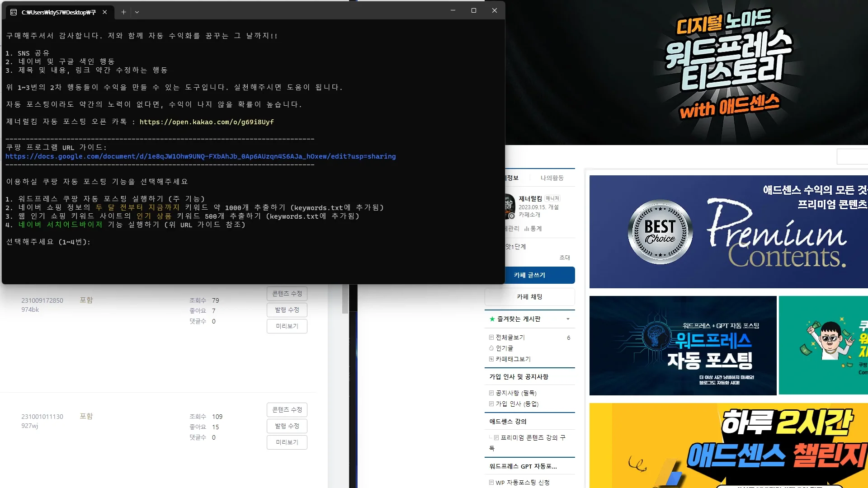Click the 전체글보기 board icon
The image size is (868, 488).
tap(491, 338)
